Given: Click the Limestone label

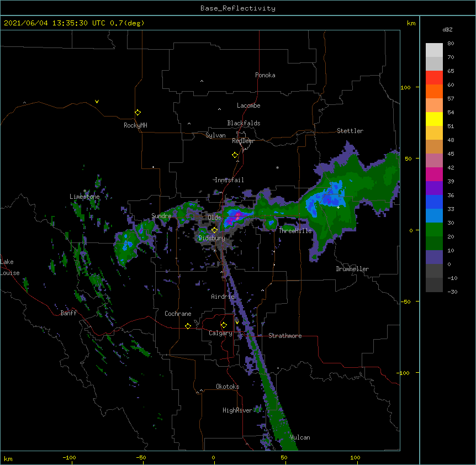Looking at the screenshot, I should point(84,197).
